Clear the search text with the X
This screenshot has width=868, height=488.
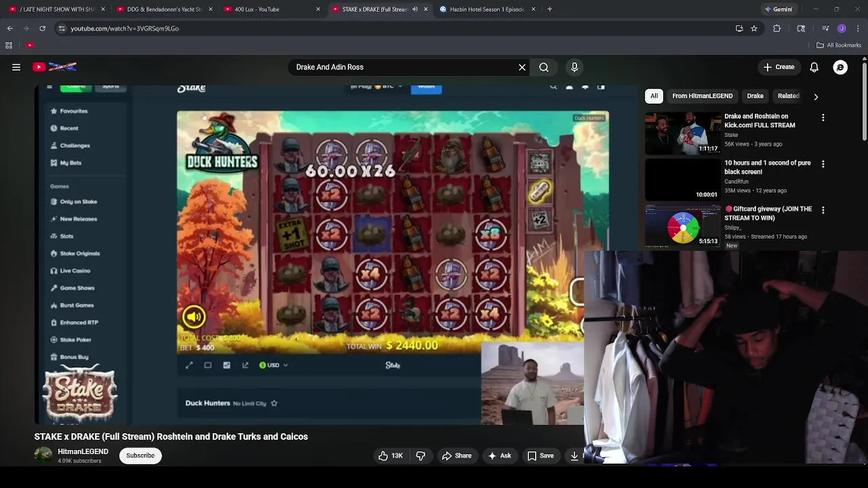pyautogui.click(x=522, y=67)
